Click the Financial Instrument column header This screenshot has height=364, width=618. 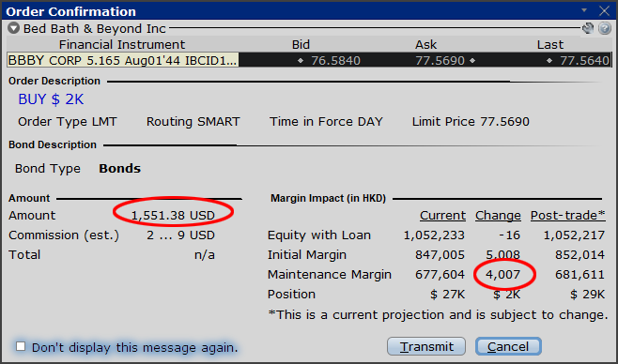pos(122,44)
